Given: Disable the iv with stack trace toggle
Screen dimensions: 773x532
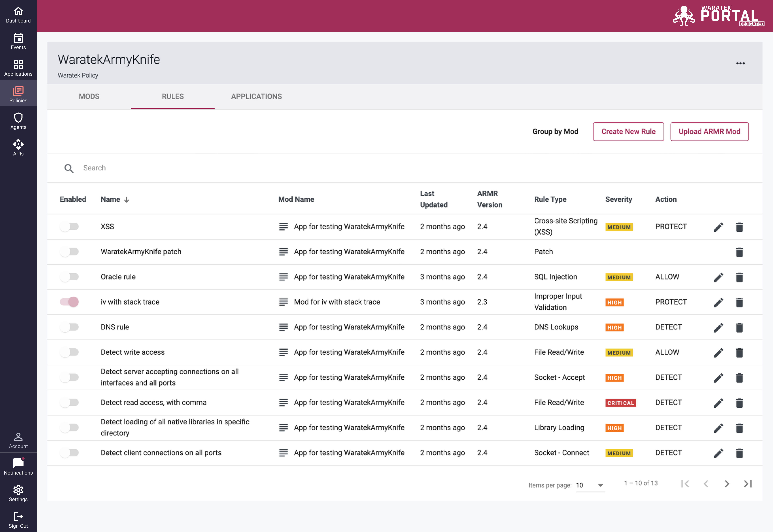Looking at the screenshot, I should (69, 302).
